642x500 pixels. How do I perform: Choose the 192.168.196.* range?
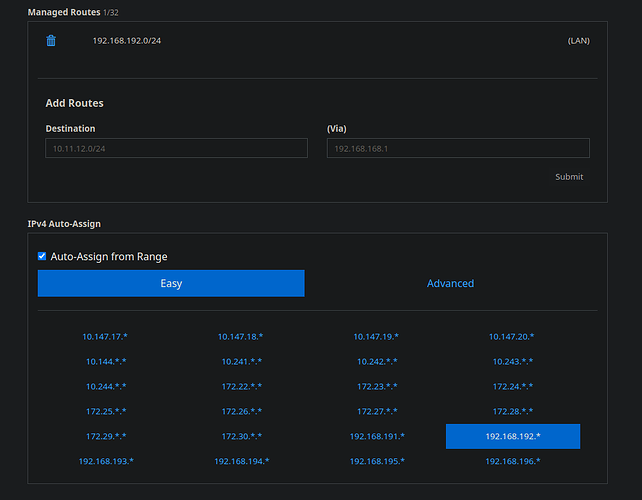(512, 461)
